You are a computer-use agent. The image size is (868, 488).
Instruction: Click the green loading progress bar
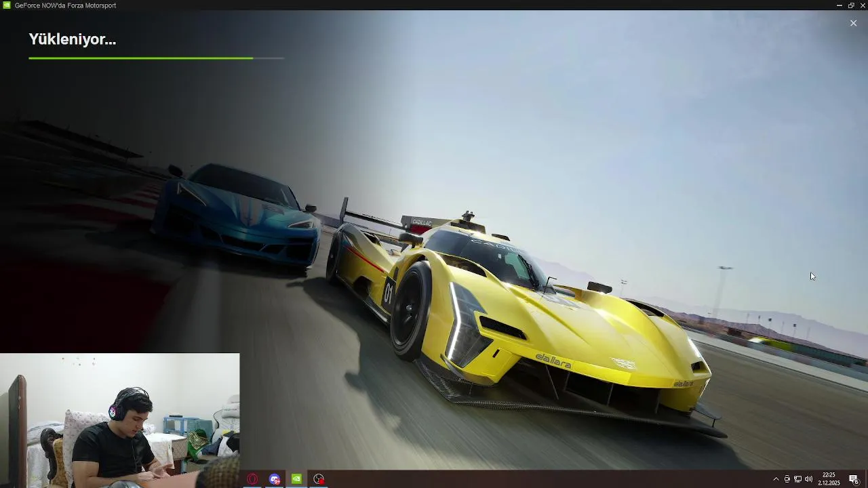click(x=156, y=58)
